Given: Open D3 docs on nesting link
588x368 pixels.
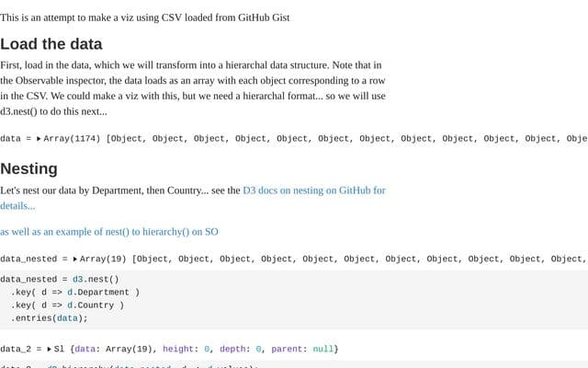Looking at the screenshot, I should point(314,190).
